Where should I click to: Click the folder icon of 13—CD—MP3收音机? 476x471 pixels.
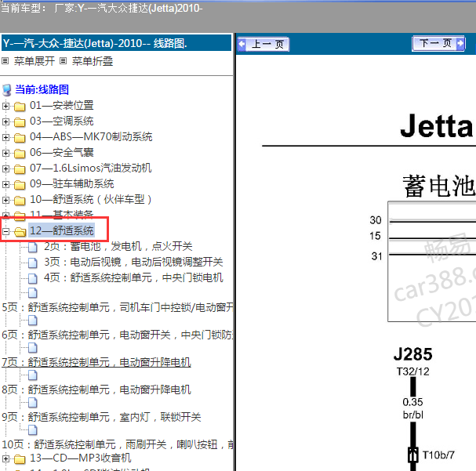20,459
